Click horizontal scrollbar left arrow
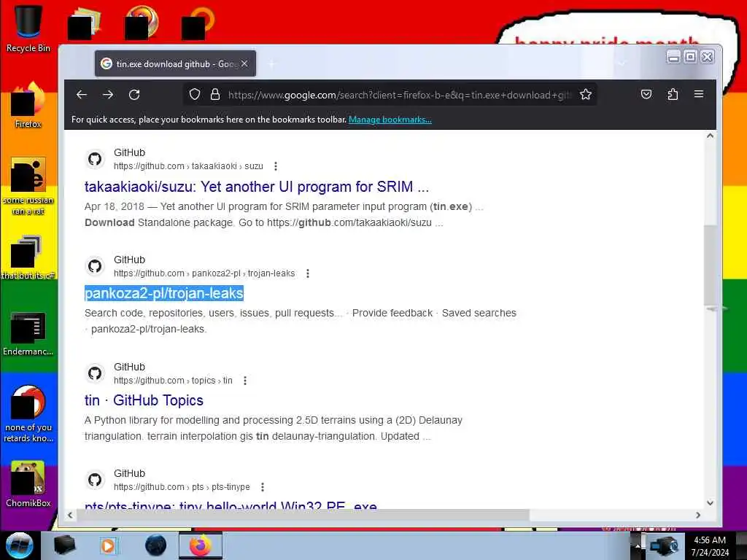This screenshot has width=747, height=560. [x=71, y=516]
